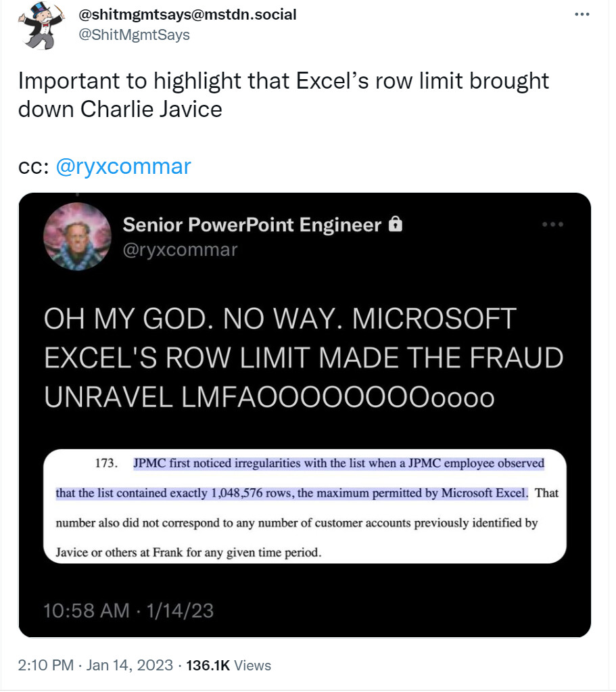Click the ShitMgmtSays Monopoly man avatar
The width and height of the screenshot is (616, 692).
click(x=41, y=26)
